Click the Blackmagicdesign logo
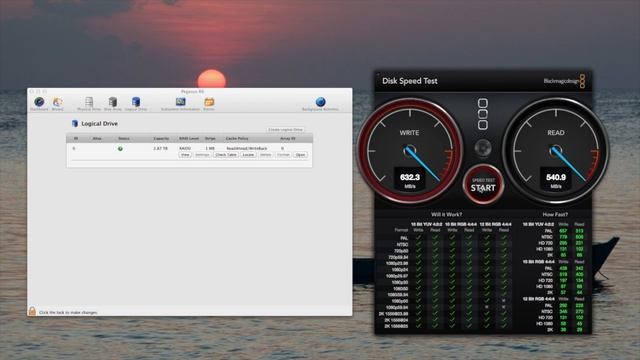 (x=564, y=81)
